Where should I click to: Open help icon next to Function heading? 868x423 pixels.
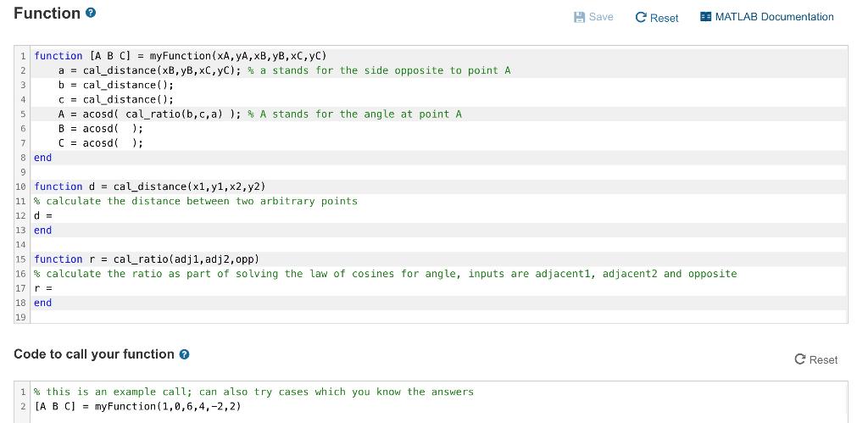point(91,14)
